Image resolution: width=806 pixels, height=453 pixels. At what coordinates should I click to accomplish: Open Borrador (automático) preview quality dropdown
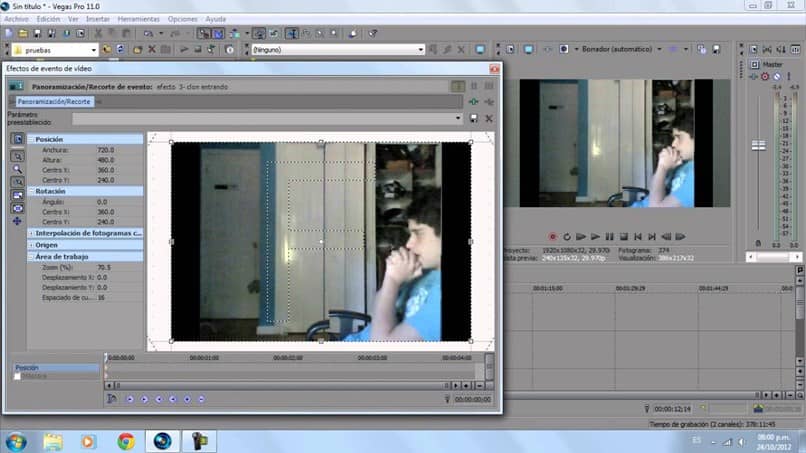tap(660, 49)
